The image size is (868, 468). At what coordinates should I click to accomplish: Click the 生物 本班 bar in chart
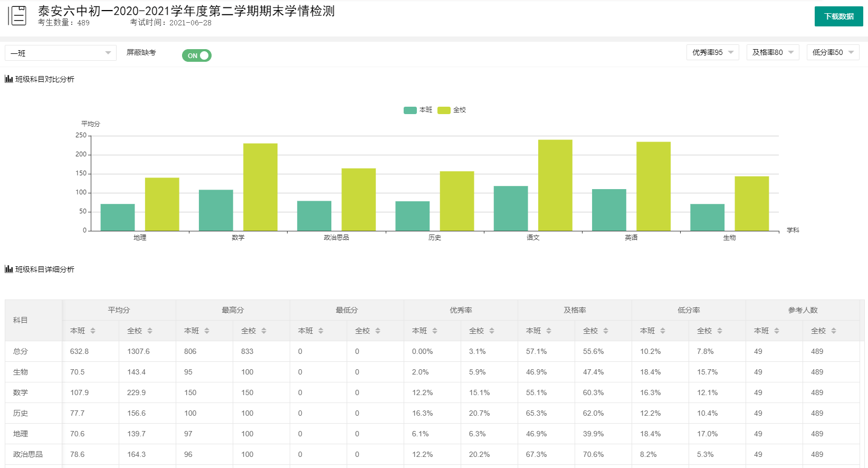coord(707,217)
